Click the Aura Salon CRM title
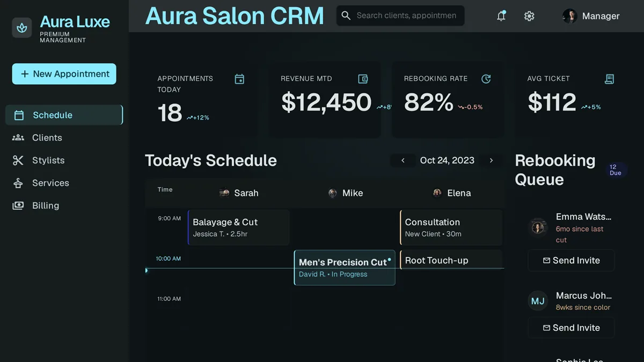This screenshot has height=362, width=644. pos(235,16)
